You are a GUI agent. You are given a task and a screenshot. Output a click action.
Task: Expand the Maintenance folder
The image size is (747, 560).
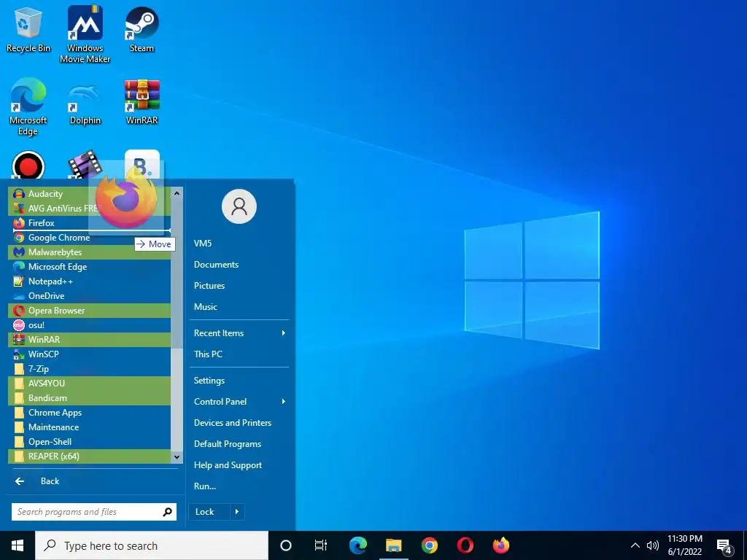click(89, 427)
